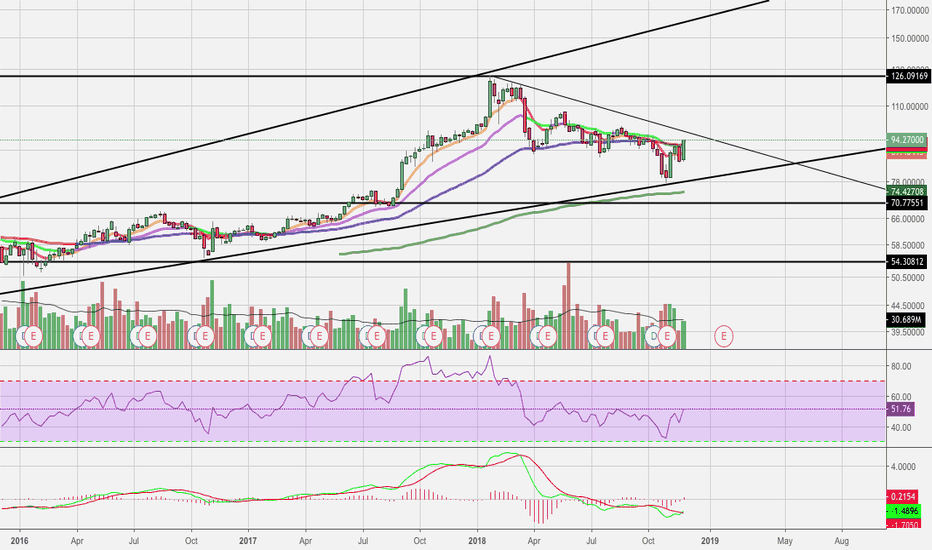The image size is (932, 550).
Task: Click the 2019 year label on time axis
Action: coord(710,541)
